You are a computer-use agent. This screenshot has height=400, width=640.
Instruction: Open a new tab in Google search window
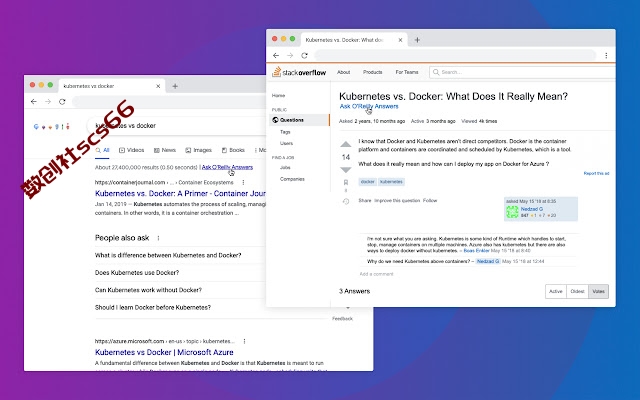click(x=175, y=86)
